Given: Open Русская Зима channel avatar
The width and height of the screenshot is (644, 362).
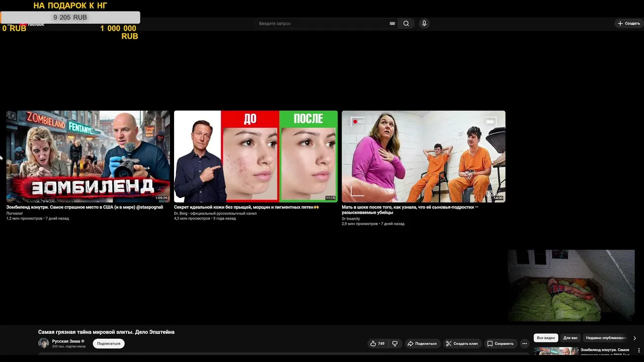Looking at the screenshot, I should 44,343.
